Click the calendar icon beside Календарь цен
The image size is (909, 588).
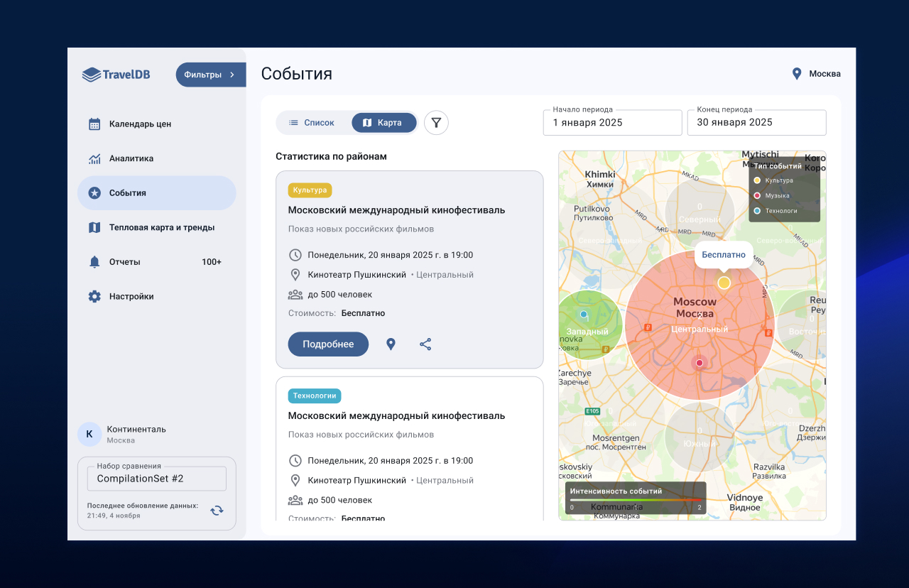point(94,124)
